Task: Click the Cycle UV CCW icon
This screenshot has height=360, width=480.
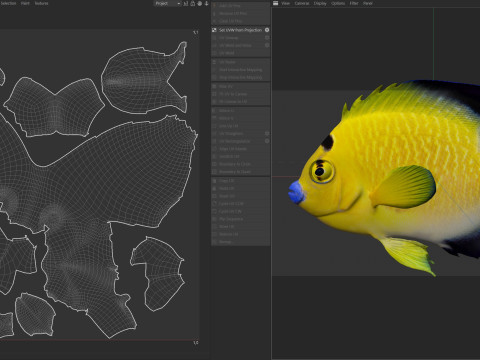Action: [214, 204]
